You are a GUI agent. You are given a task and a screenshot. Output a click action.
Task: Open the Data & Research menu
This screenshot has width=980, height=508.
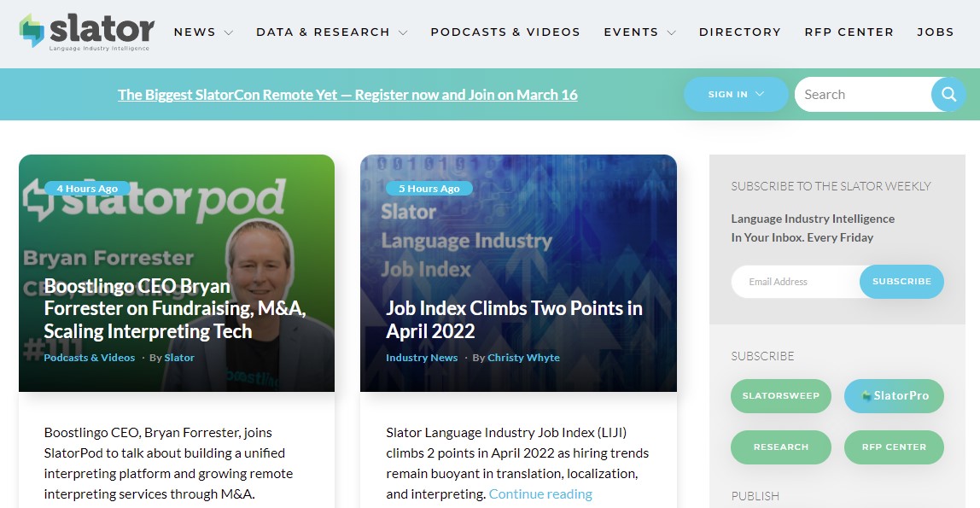point(324,32)
